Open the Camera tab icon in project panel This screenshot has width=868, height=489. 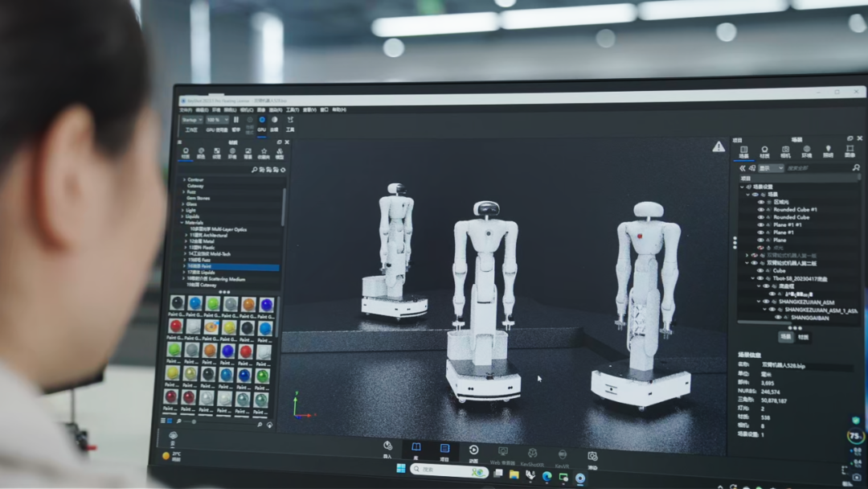785,150
